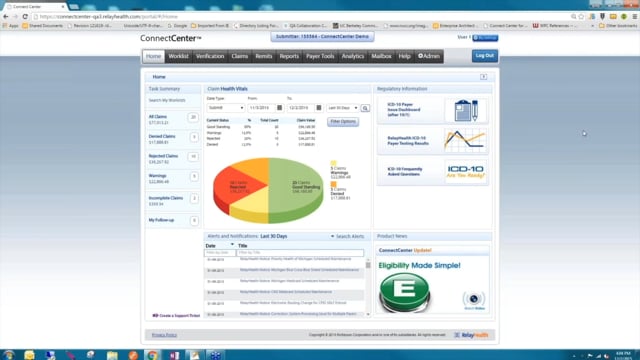Click Chrome icon in the taskbar
The height and width of the screenshot is (360, 640).
pyautogui.click(x=152, y=355)
